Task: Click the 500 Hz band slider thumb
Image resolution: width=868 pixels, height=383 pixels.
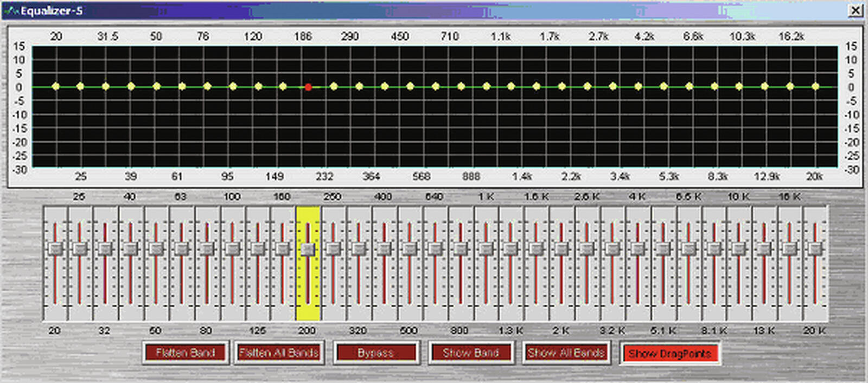Action: [x=410, y=249]
